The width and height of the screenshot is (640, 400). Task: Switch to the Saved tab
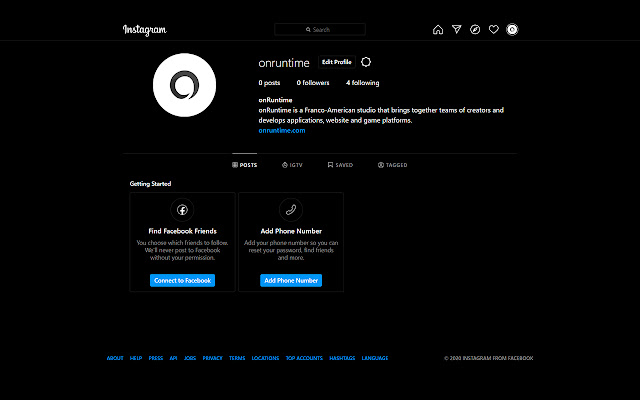[340, 165]
